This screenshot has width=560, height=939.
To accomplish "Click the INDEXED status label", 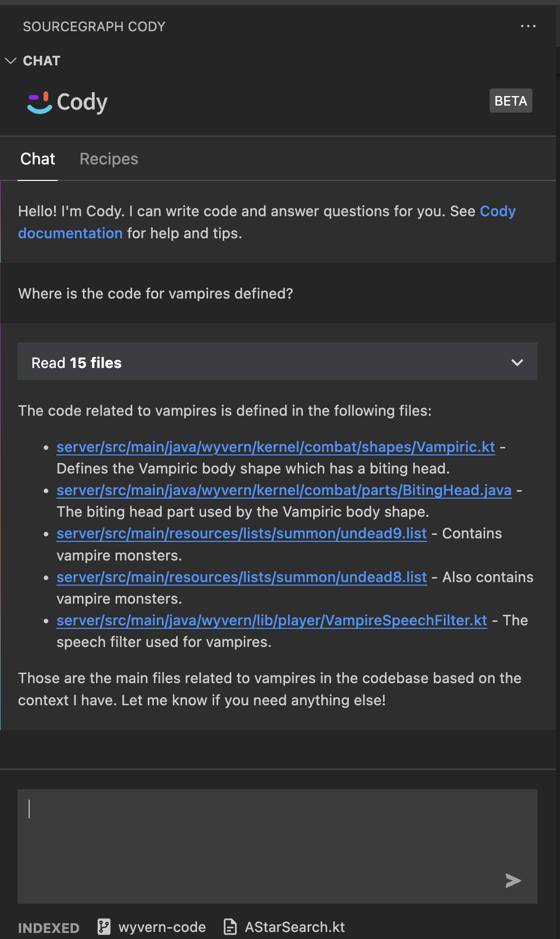I will [49, 927].
